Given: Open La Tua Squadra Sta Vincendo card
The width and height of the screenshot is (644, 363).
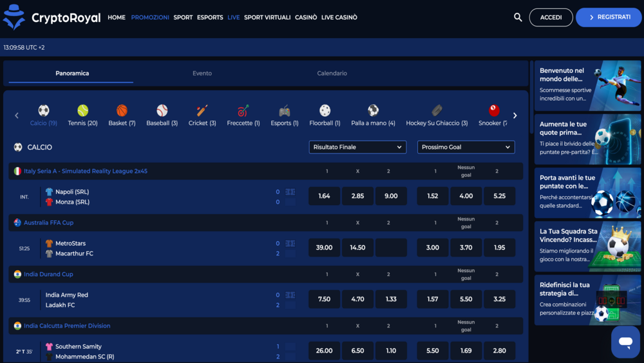Looking at the screenshot, I should (587, 247).
